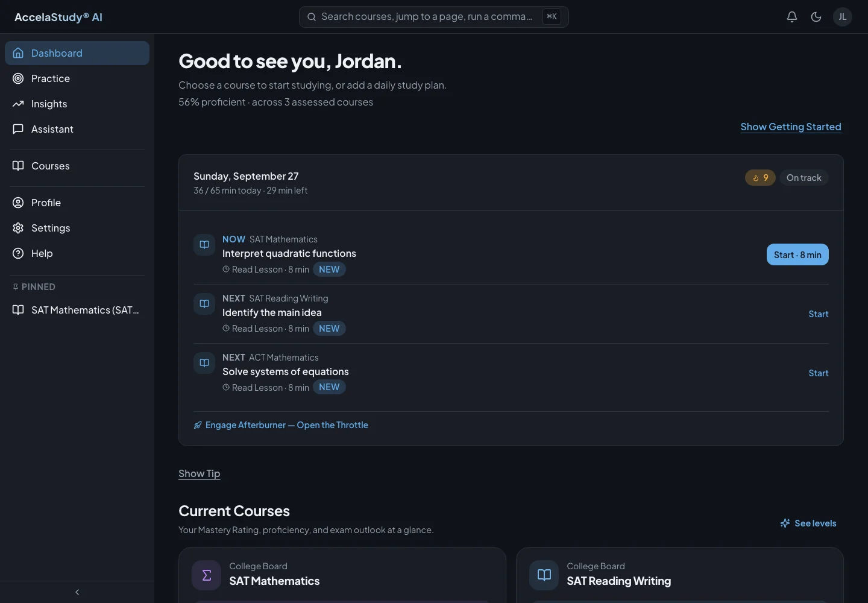Click book icon on SAT Reading Writing card

tap(544, 575)
